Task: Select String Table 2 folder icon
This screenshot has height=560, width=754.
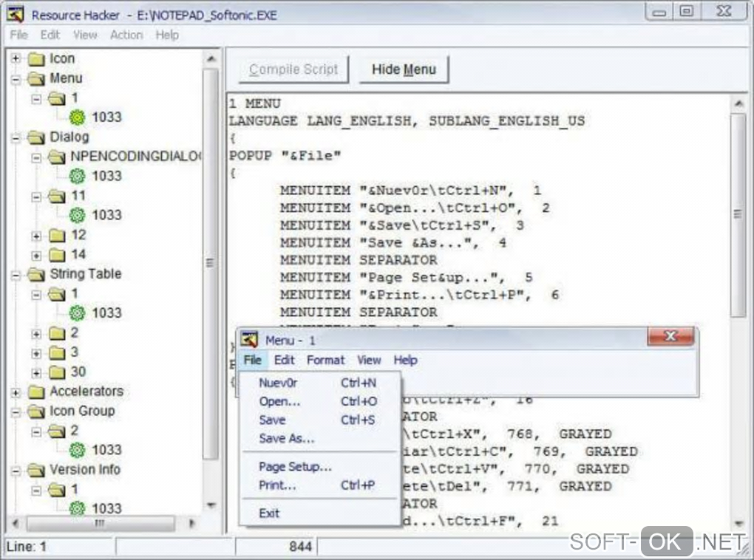Action: point(57,332)
